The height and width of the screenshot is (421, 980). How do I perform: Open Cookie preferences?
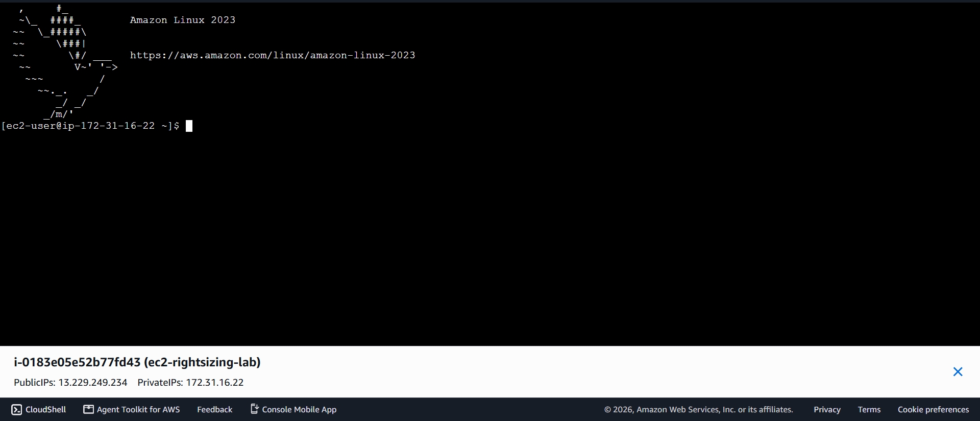tap(933, 409)
